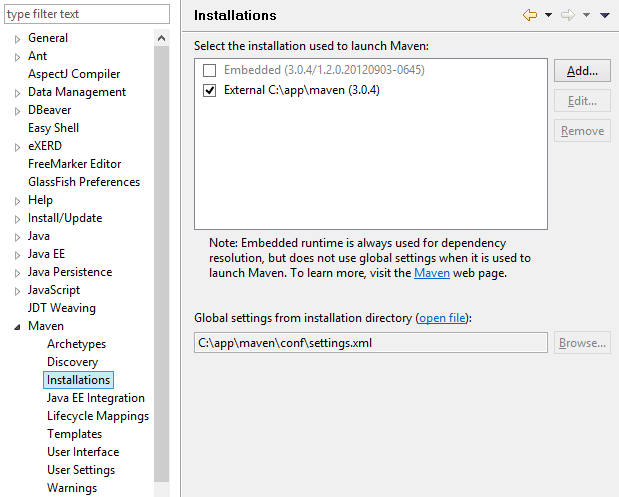Select Lifecycle Mappings preference page
This screenshot has width=619, height=497.
coord(98,416)
